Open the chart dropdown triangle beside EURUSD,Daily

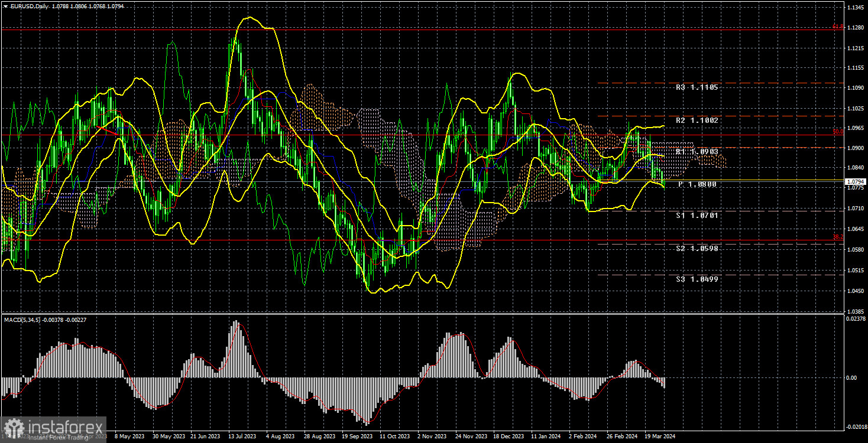pos(5,5)
